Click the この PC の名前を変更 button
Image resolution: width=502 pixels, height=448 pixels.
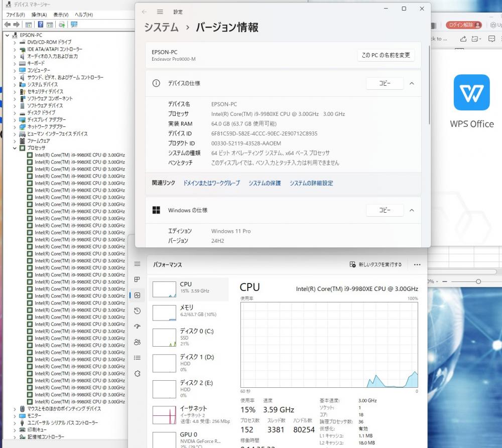(x=386, y=55)
